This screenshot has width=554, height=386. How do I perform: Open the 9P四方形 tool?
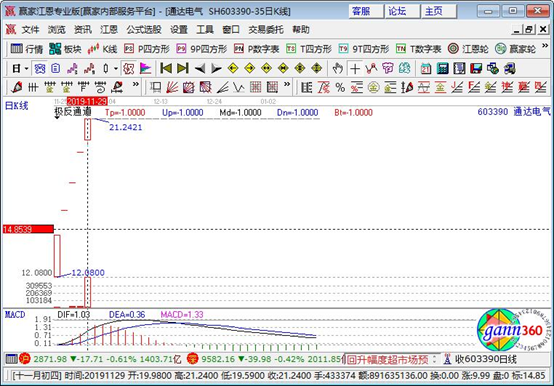click(x=202, y=49)
